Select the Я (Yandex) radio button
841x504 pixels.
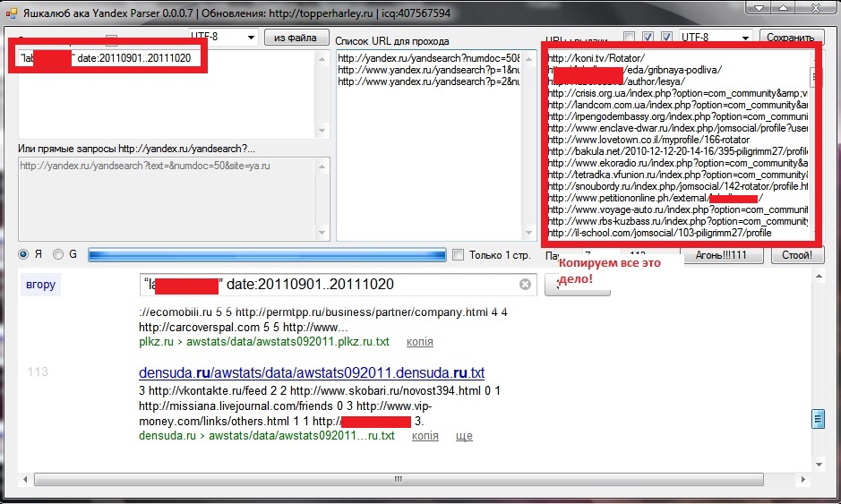click(23, 254)
